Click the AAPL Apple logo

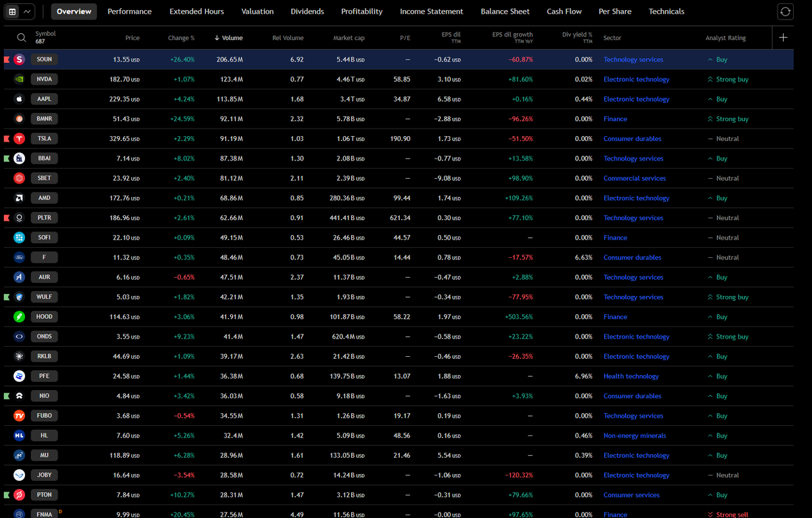click(19, 99)
